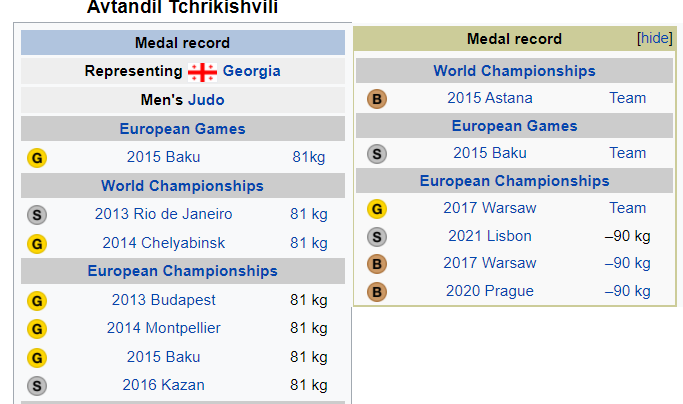Screen dimensions: 683x404
Task: Open the Judo link
Action: pyautogui.click(x=206, y=99)
